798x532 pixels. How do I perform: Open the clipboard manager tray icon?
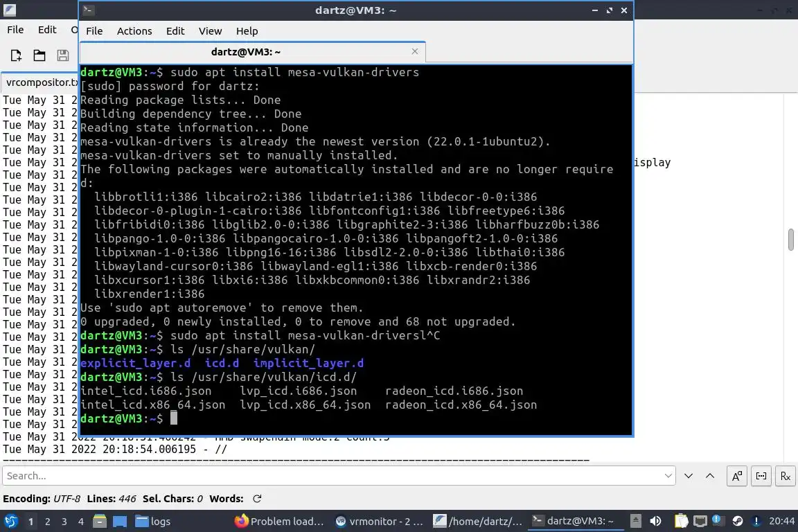pyautogui.click(x=681, y=521)
